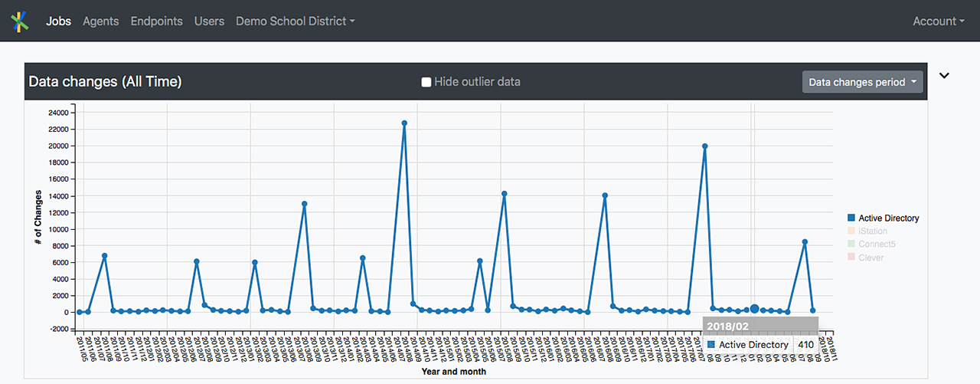Image resolution: width=980 pixels, height=384 pixels.
Task: Open the Endpoints page
Action: 157,21
